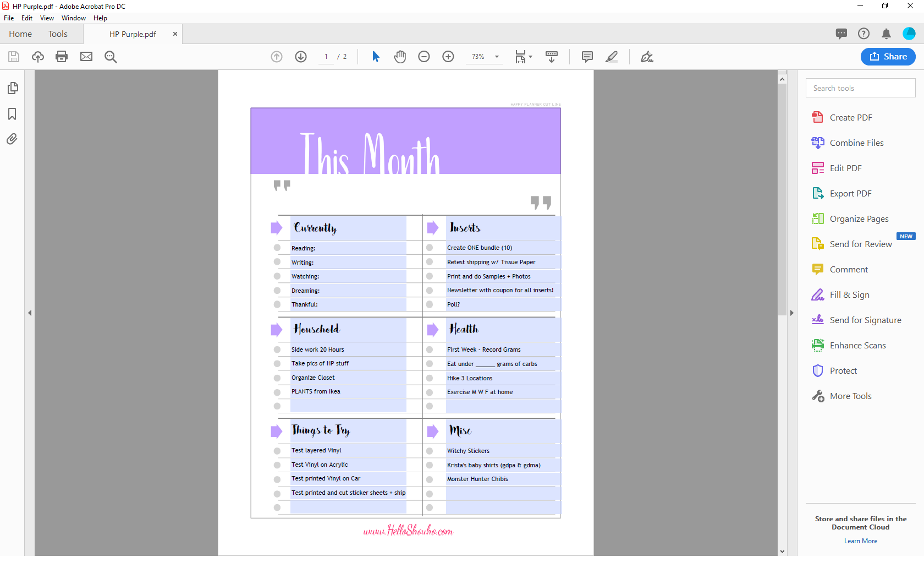Open the Bookmarks panel
Screen dimensions: 924x568
12,114
